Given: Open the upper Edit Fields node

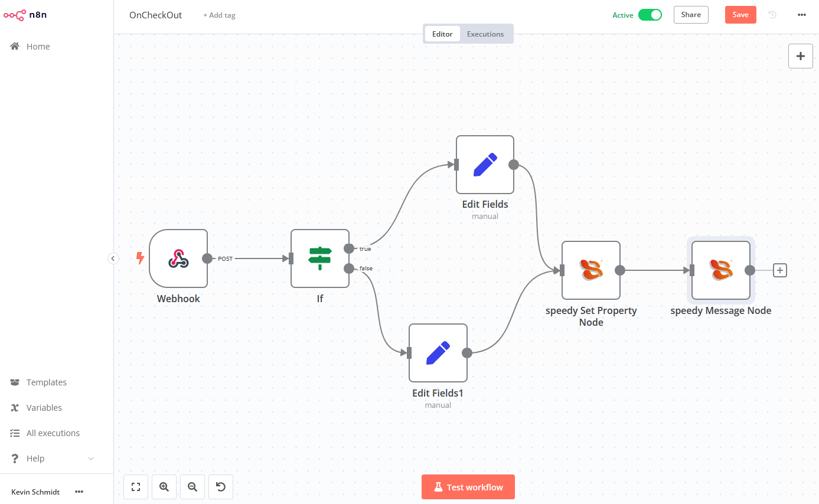Looking at the screenshot, I should tap(485, 165).
